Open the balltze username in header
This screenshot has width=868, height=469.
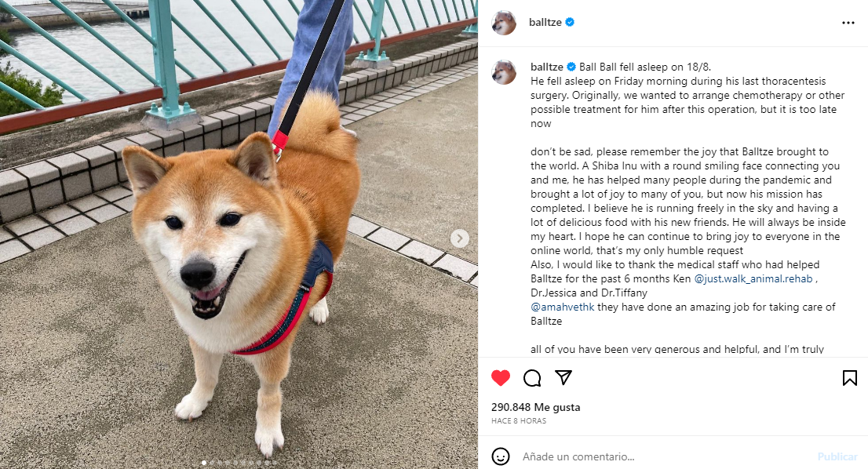coord(545,22)
